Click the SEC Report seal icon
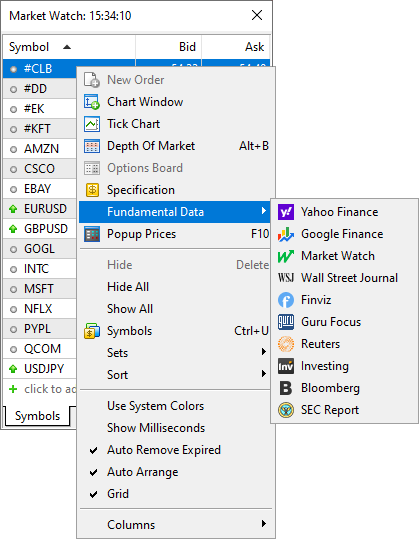Screen dimensions: 419x539 (286, 410)
